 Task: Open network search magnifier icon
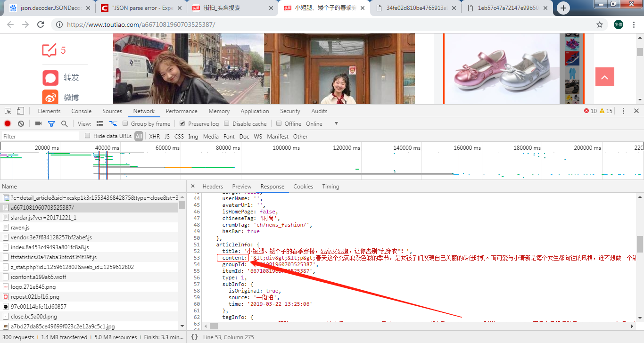pos(64,123)
